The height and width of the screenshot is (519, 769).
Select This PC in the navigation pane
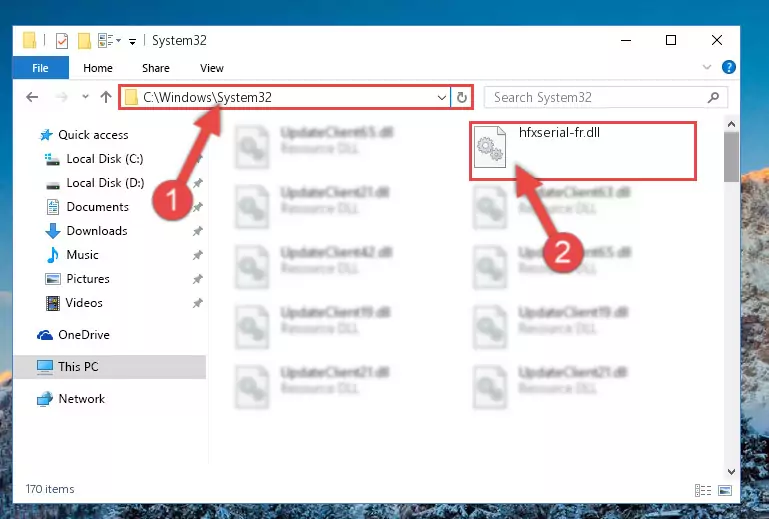109,367
